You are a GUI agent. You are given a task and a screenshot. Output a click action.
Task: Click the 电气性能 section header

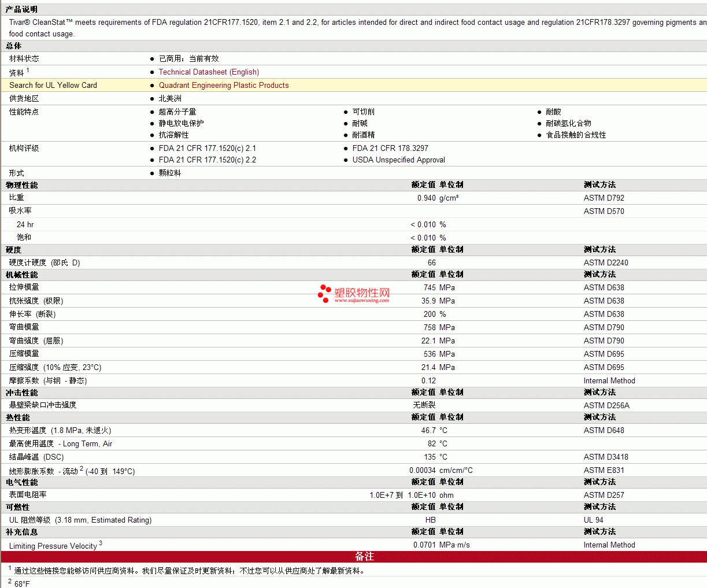pos(21,482)
